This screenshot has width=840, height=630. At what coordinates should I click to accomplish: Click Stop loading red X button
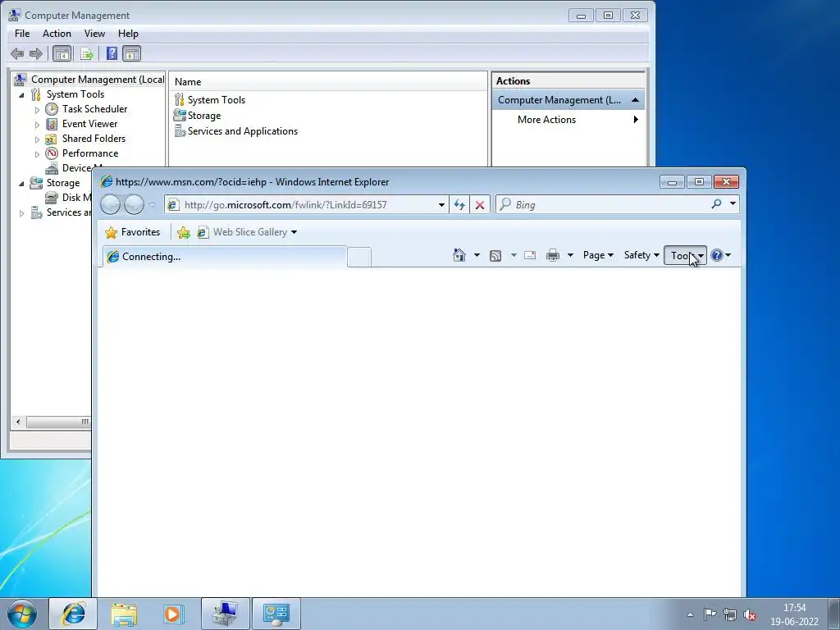click(x=479, y=204)
